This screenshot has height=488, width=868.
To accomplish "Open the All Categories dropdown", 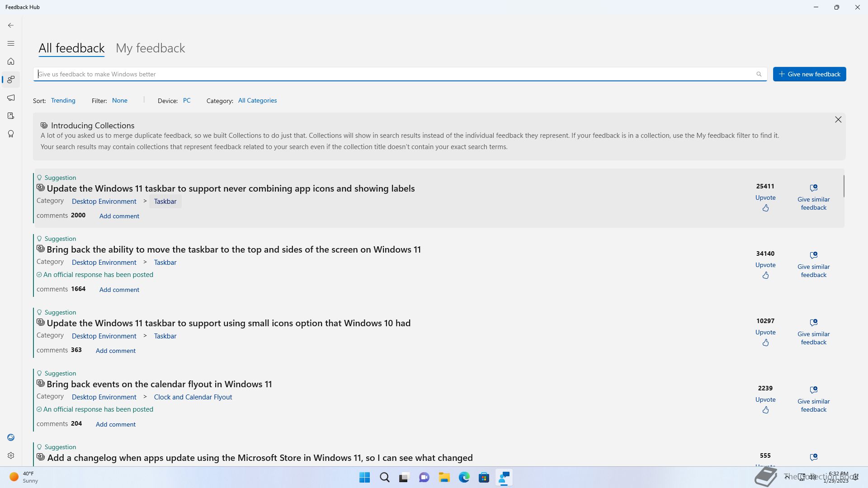I will pos(257,100).
